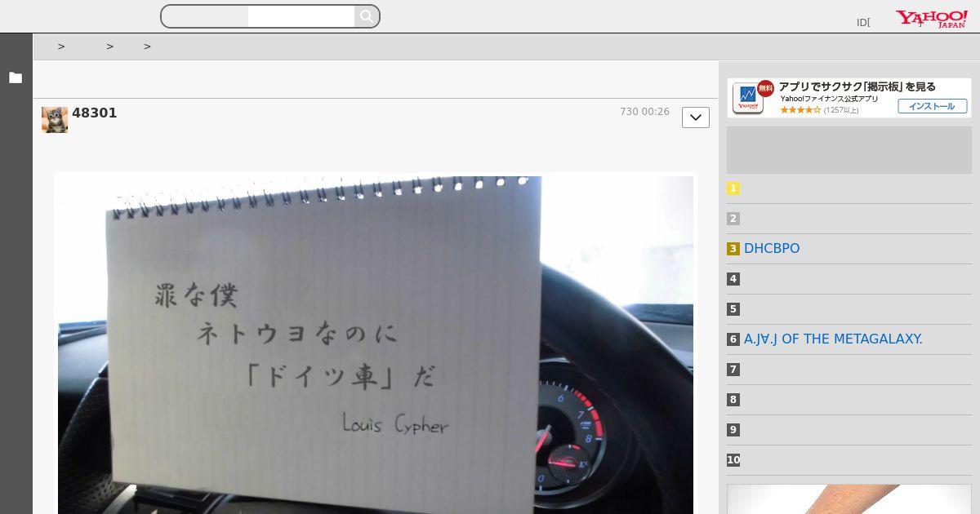Image resolution: width=980 pixels, height=514 pixels.
Task: Click the ID[ login text in header
Action: 863,23
